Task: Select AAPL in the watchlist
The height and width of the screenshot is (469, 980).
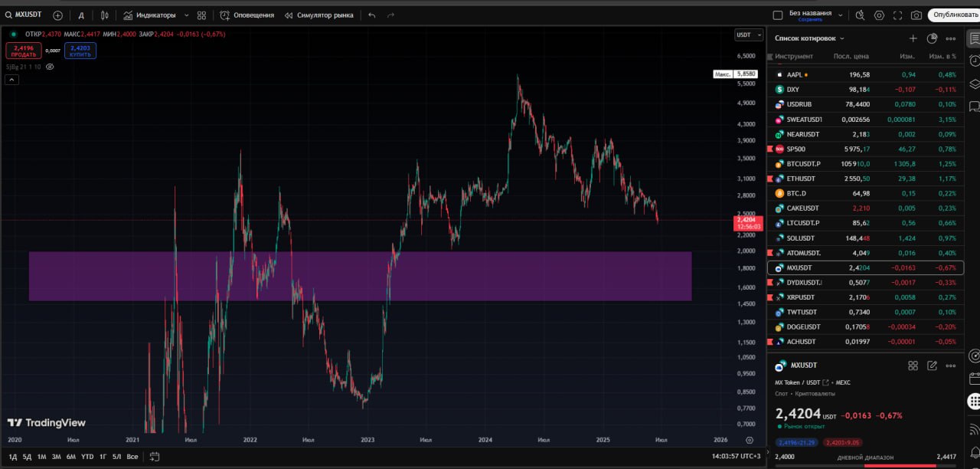Action: coord(865,74)
